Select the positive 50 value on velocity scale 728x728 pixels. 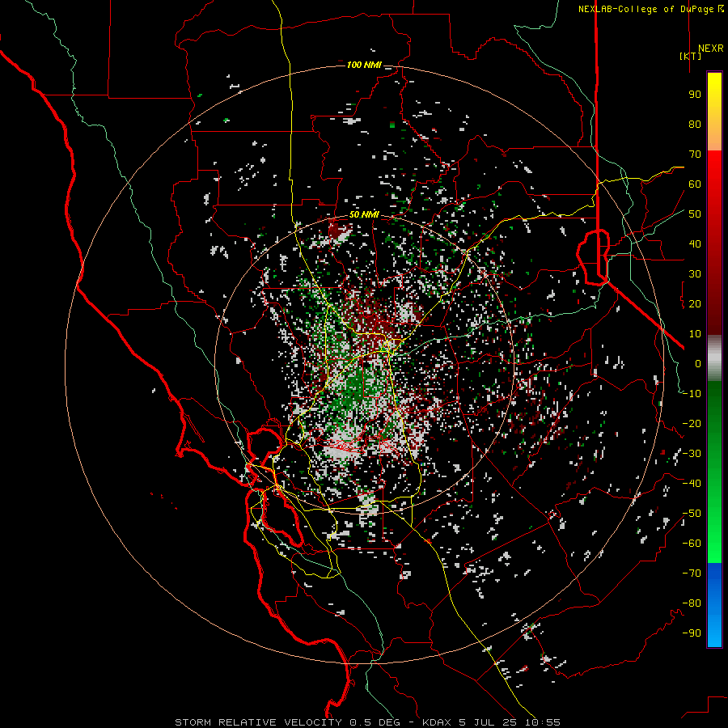point(695,214)
